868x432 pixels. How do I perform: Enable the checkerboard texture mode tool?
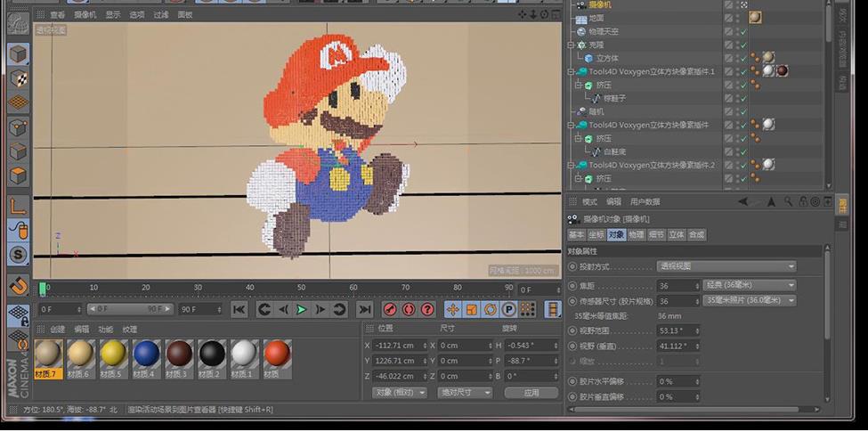pyautogui.click(x=19, y=78)
